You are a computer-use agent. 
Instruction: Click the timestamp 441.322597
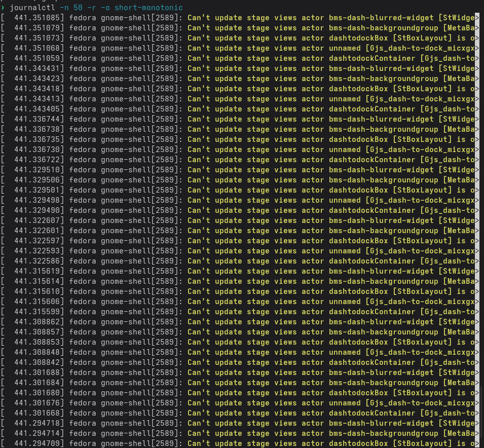coord(37,241)
